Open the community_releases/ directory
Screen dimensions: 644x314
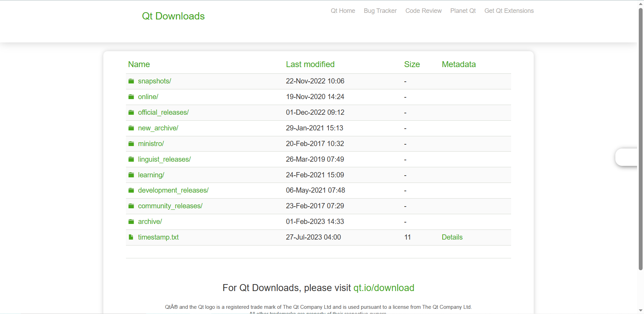click(170, 206)
